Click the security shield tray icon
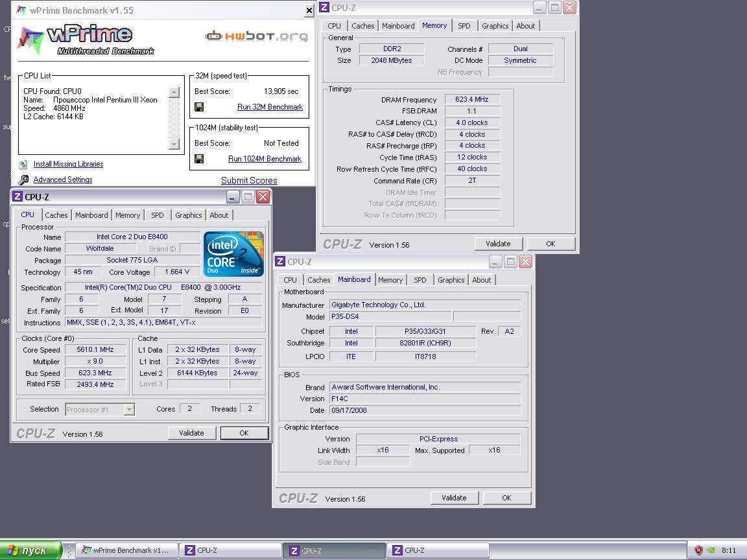This screenshot has width=747, height=560. (x=698, y=550)
